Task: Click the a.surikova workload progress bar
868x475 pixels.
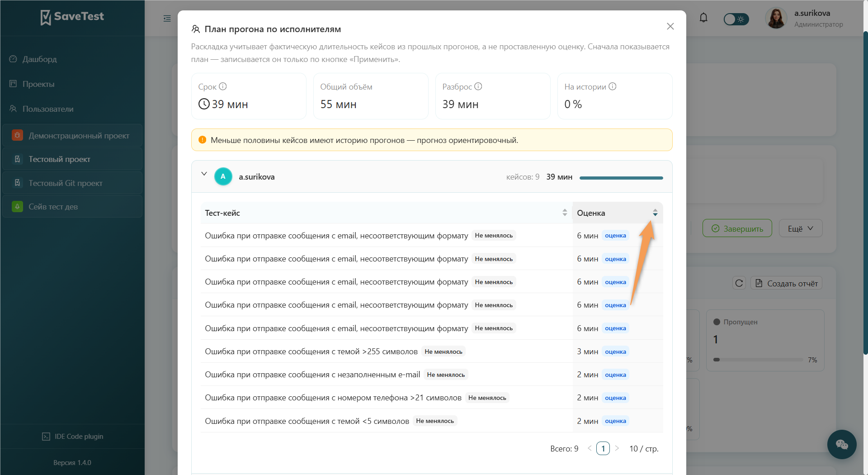Action: 621,178
